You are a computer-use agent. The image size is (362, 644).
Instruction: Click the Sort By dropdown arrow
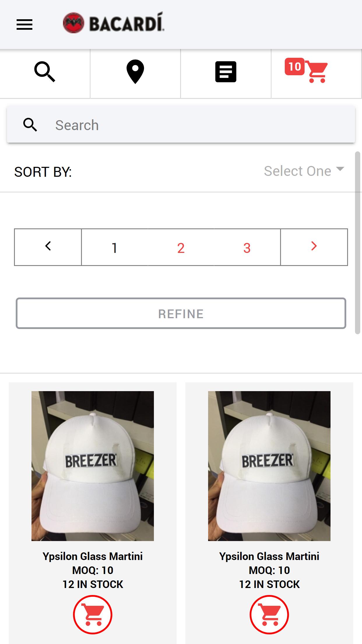click(340, 169)
